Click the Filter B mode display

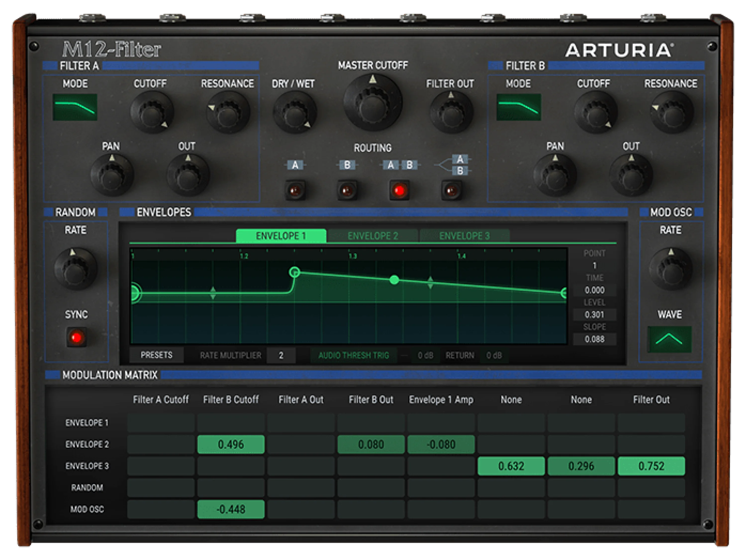518,107
